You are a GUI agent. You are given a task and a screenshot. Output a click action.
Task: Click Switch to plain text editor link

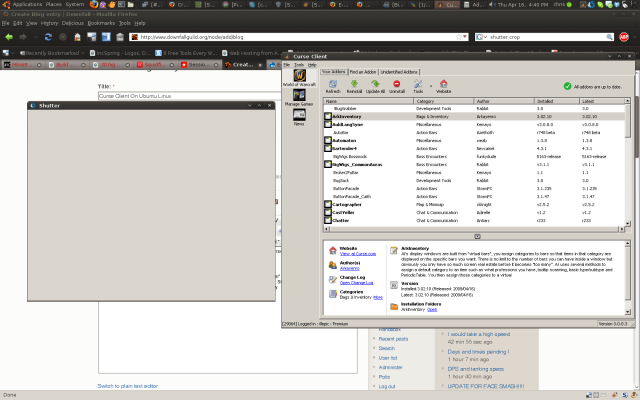128,386
